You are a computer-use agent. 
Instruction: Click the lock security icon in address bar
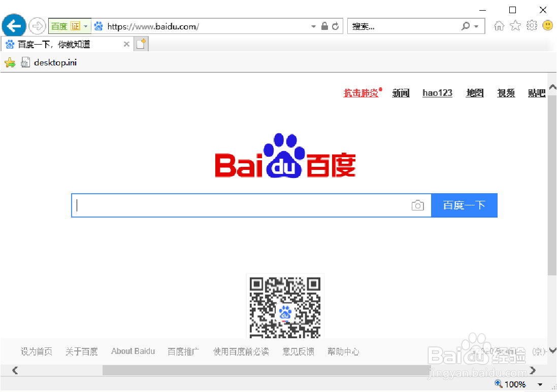324,25
